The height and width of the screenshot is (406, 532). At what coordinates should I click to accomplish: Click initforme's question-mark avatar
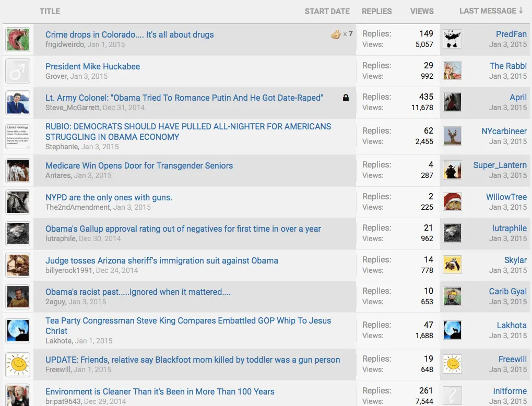tap(452, 396)
